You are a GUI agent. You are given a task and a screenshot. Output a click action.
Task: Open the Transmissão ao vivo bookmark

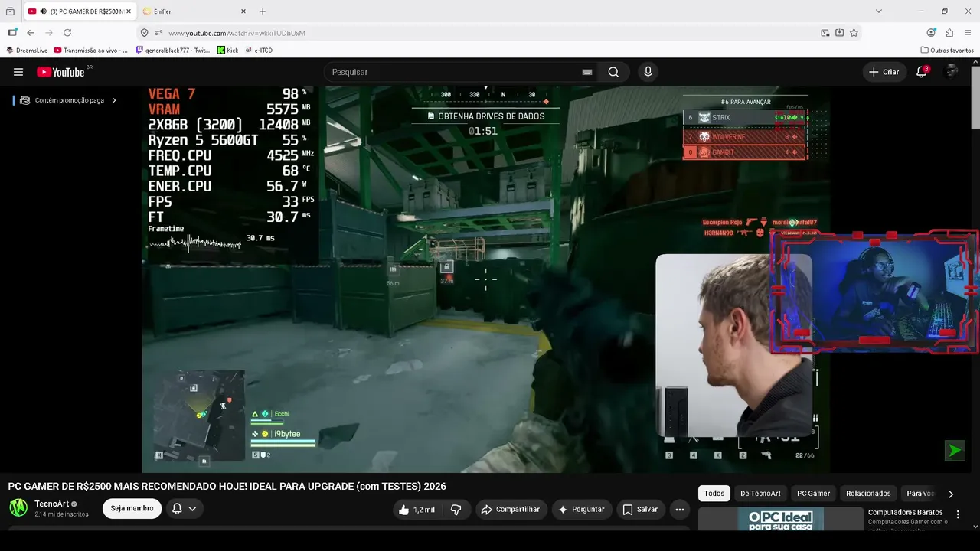click(91, 51)
